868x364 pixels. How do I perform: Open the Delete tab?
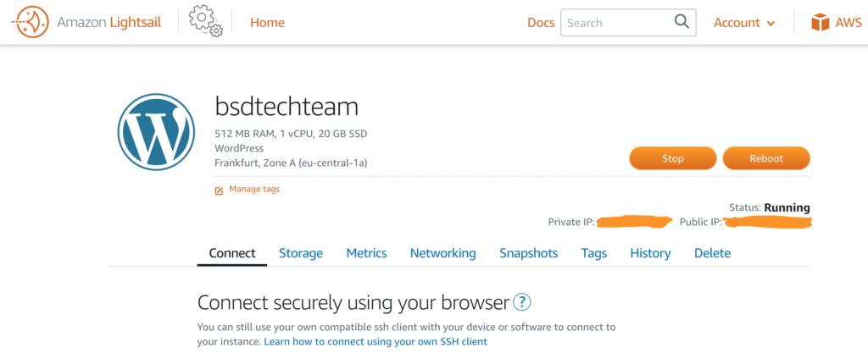tap(712, 253)
